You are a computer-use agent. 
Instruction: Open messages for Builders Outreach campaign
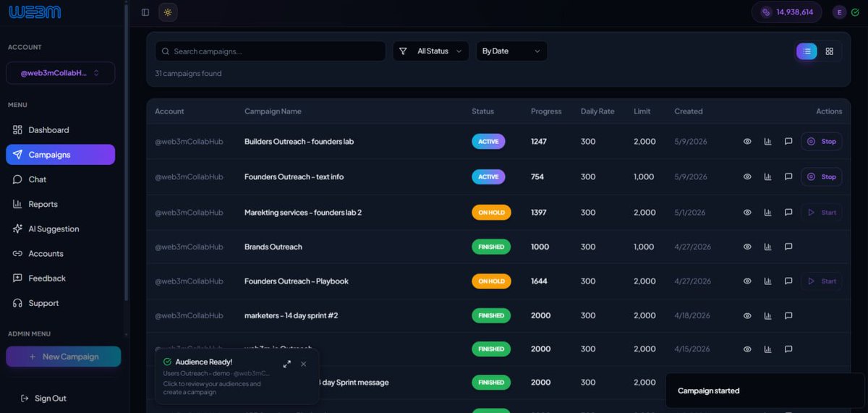pos(788,142)
